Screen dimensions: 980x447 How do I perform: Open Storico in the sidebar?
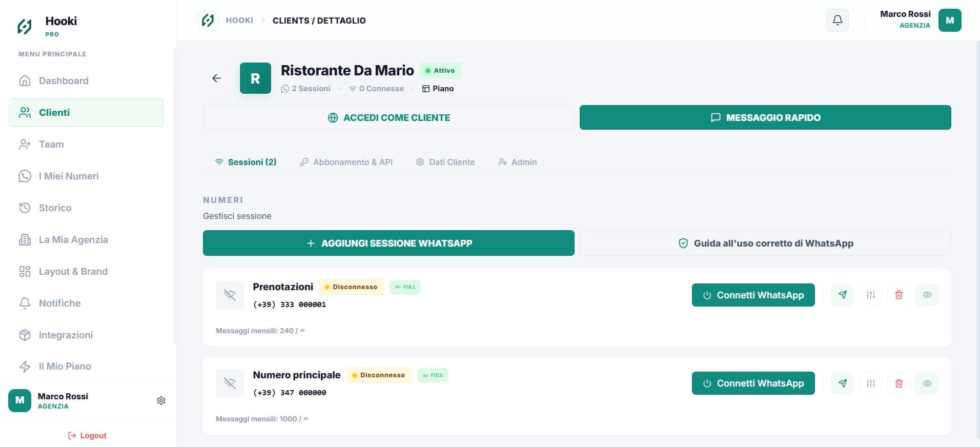(x=86, y=208)
